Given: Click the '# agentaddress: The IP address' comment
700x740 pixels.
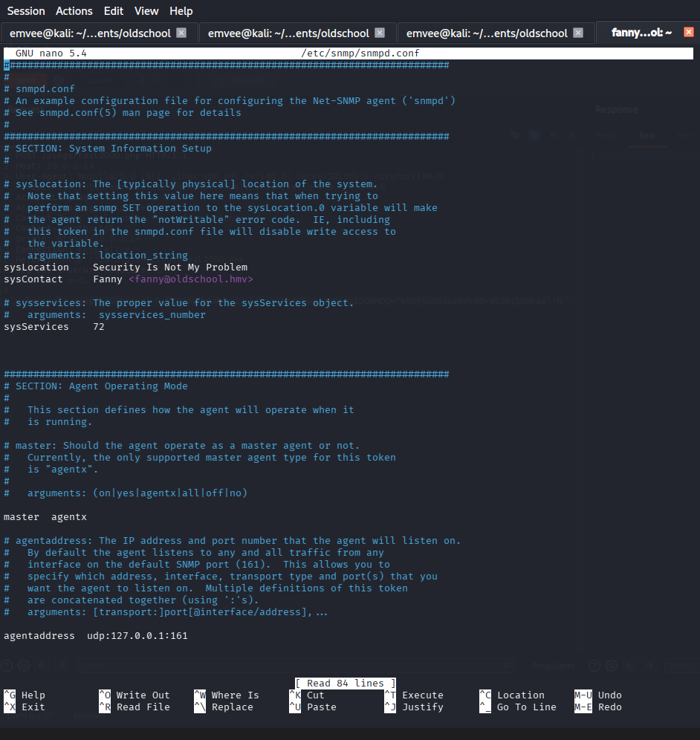Looking at the screenshot, I should (233, 541).
